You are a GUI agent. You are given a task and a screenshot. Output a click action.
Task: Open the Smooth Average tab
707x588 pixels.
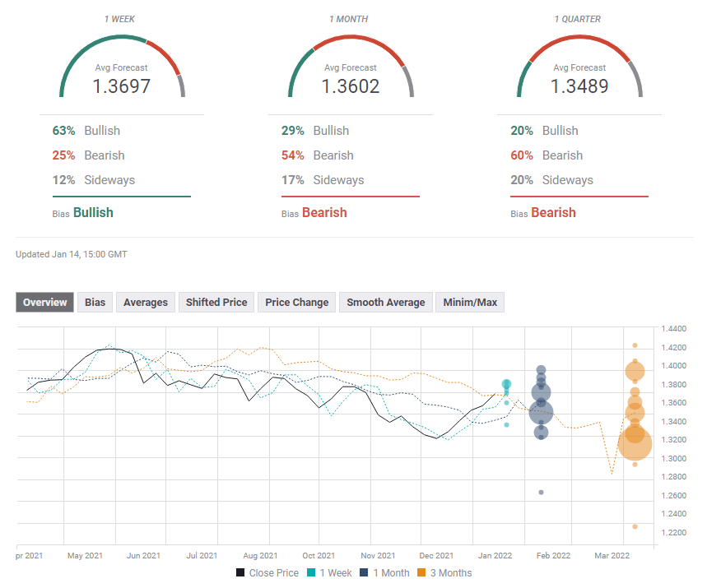coord(385,303)
